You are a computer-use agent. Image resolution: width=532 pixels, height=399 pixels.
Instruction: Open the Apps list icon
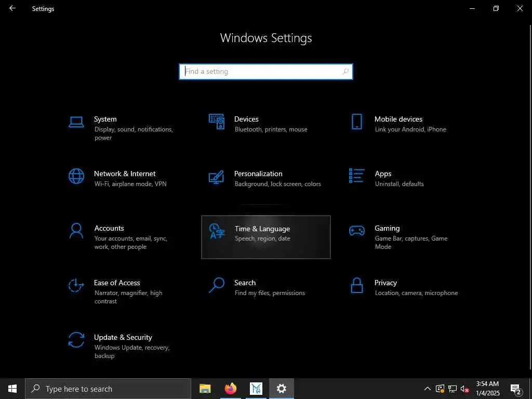[x=356, y=176]
